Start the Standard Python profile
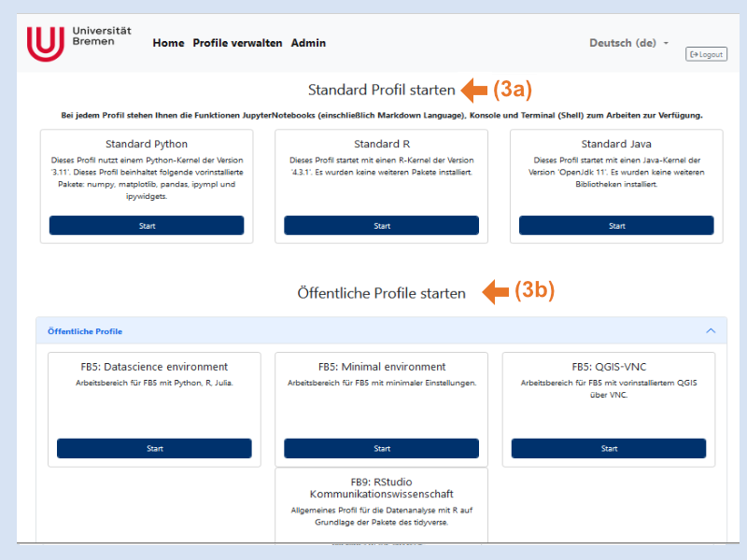Viewport: 747px width, 560px height. pos(147,226)
